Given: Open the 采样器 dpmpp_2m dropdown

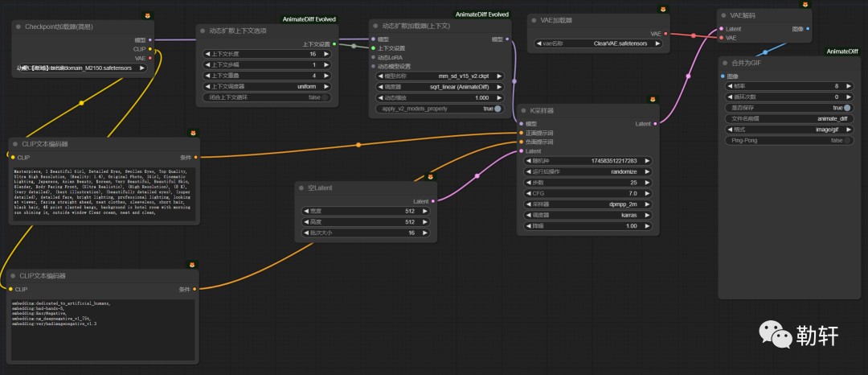Looking at the screenshot, I should click(x=588, y=204).
